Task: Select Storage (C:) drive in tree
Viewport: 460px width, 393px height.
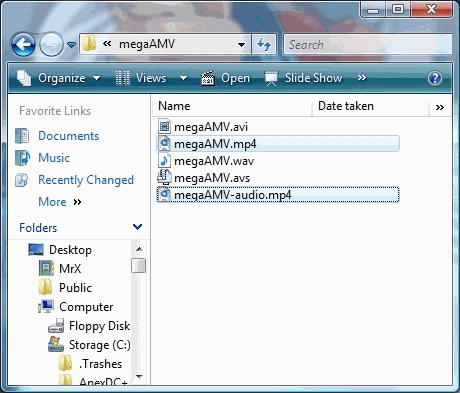Action: [x=99, y=345]
